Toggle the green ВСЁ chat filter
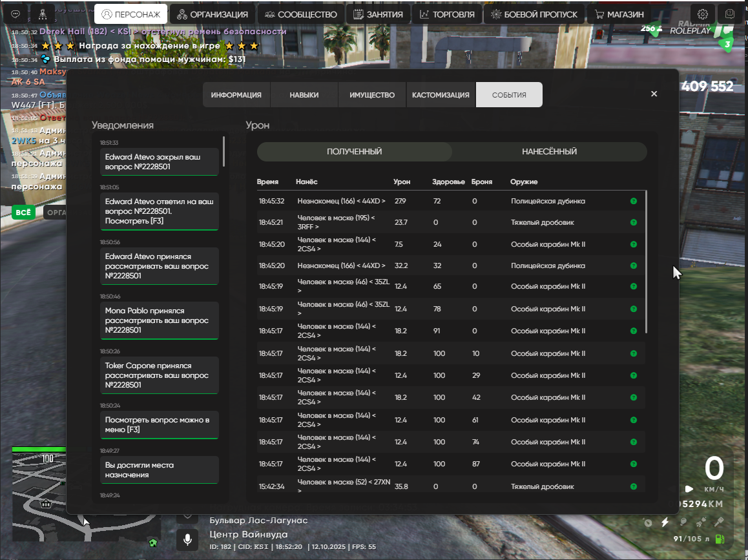The image size is (748, 560). [24, 213]
